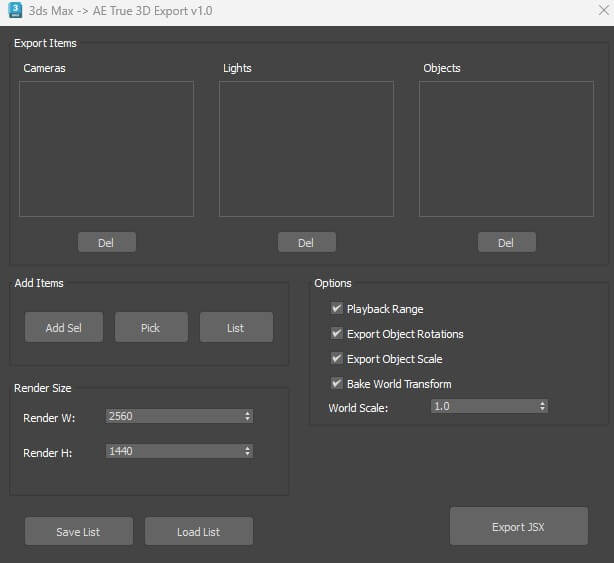
Task: Open the List button in Add Items
Action: [x=236, y=327]
